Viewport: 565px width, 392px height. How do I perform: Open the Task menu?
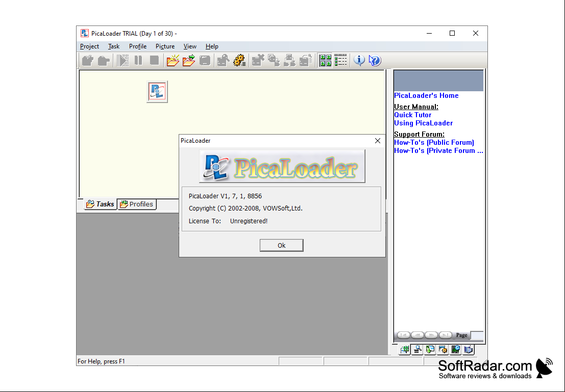[113, 46]
